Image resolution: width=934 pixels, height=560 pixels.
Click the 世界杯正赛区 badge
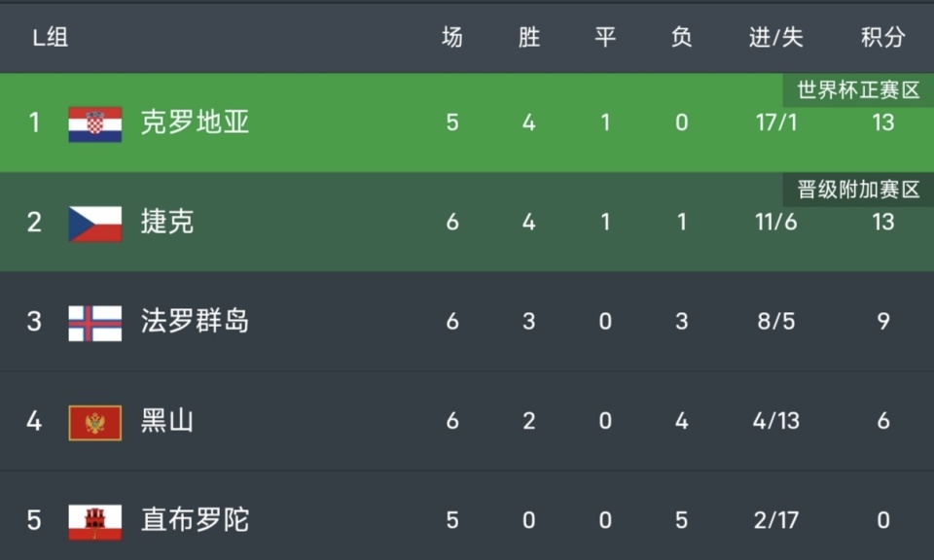click(857, 90)
